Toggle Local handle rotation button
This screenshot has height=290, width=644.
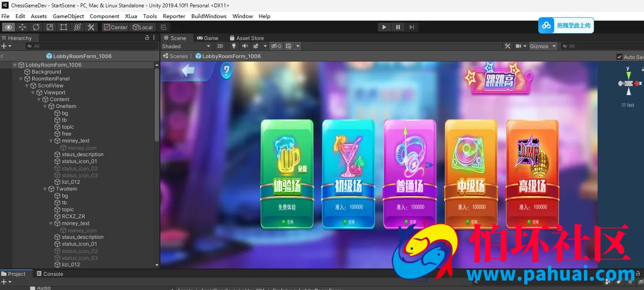[143, 27]
